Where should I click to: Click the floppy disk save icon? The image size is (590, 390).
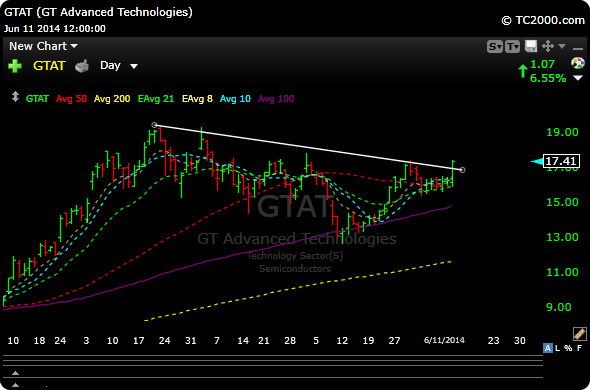click(531, 47)
